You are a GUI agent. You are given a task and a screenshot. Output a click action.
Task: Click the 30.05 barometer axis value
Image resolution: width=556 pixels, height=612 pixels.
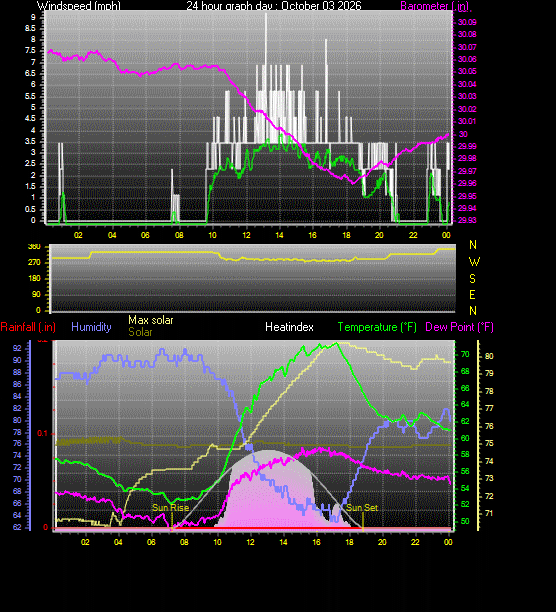pyautogui.click(x=467, y=71)
